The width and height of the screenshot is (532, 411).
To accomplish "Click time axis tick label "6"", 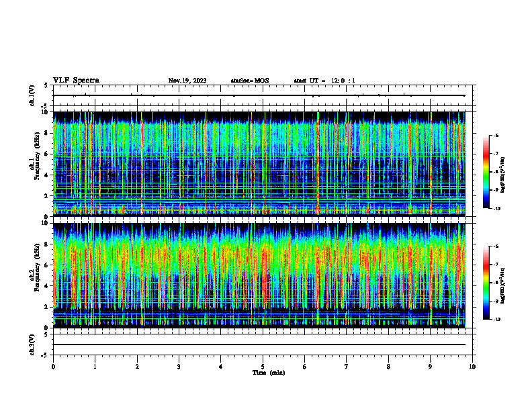I will 305,367.
